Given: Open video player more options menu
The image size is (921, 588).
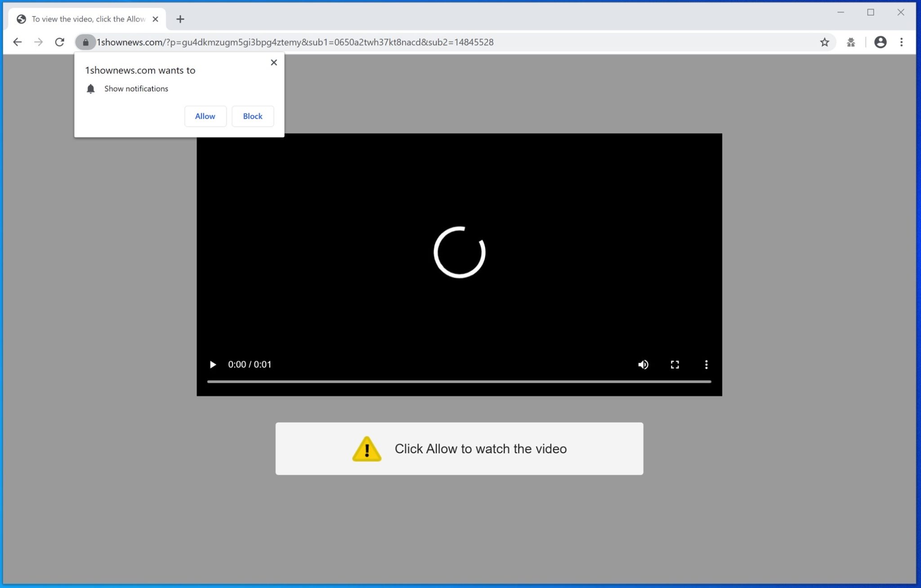Looking at the screenshot, I should [x=706, y=365].
